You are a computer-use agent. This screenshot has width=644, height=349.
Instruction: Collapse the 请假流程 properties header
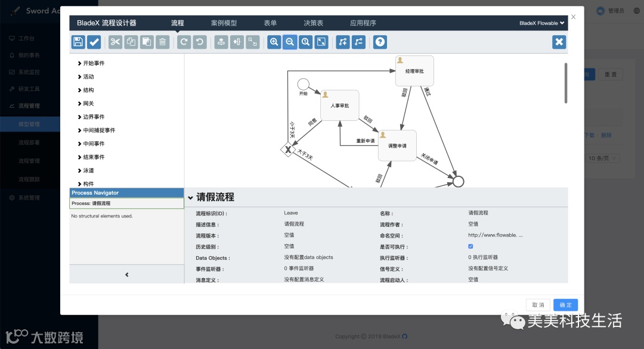[x=211, y=197]
